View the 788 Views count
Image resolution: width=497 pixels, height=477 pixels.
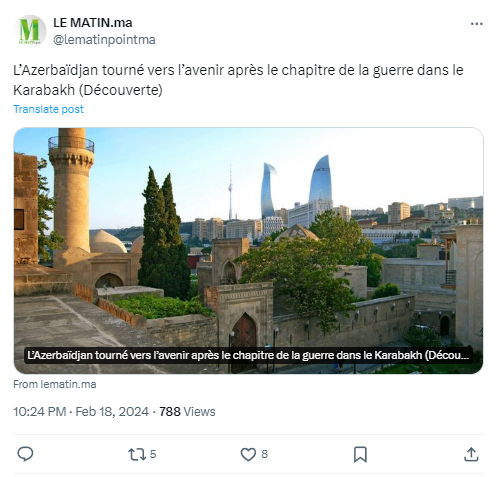click(x=187, y=412)
